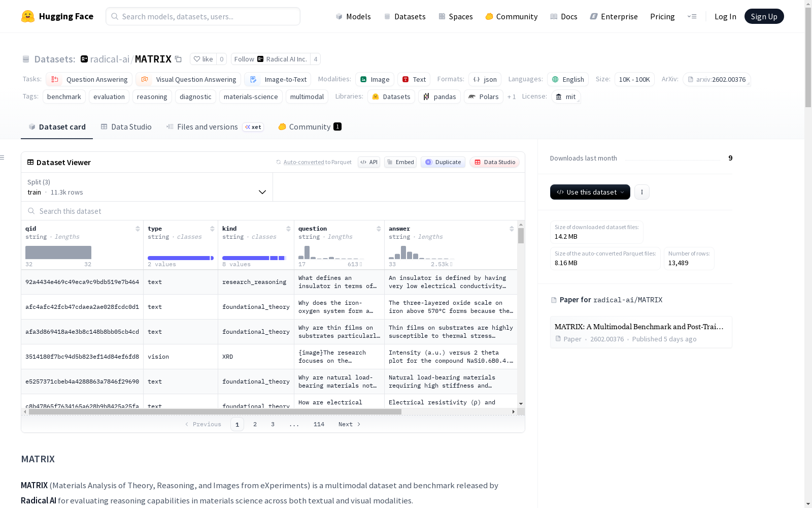Image resolution: width=812 pixels, height=508 pixels.
Task: Sort the answer column
Action: coord(512,229)
